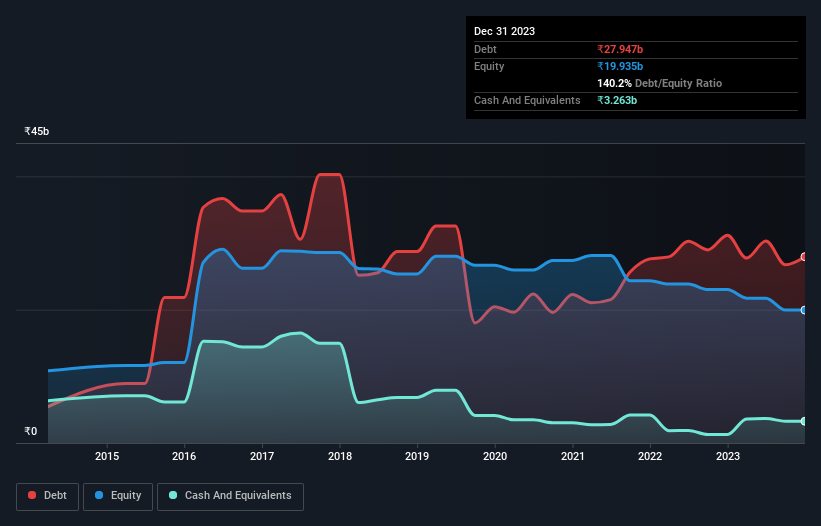Screen dimensions: 821x526
Task: Click the 2015 x-axis label
Action: pyautogui.click(x=107, y=456)
